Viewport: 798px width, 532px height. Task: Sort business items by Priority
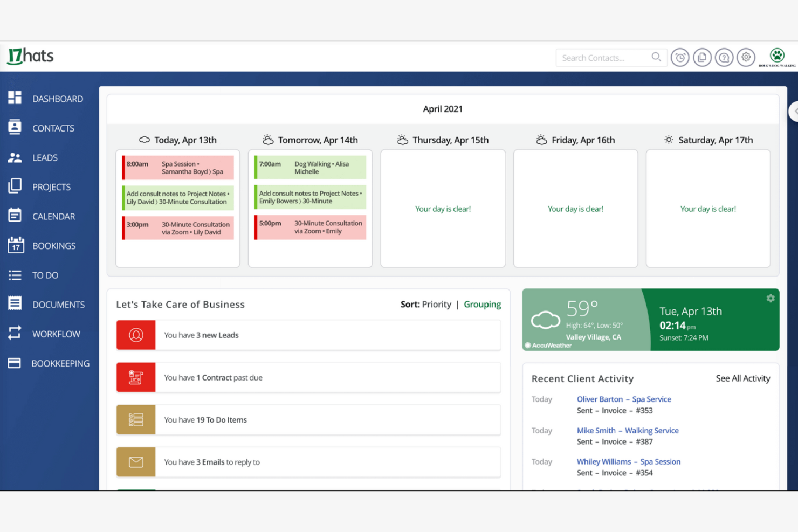click(x=436, y=305)
